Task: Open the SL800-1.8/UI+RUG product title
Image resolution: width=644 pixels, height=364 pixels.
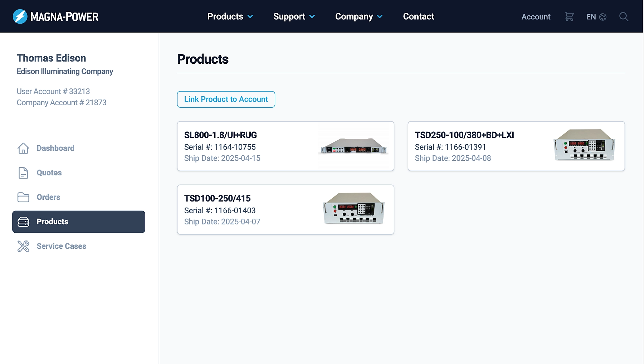Action: [220, 135]
